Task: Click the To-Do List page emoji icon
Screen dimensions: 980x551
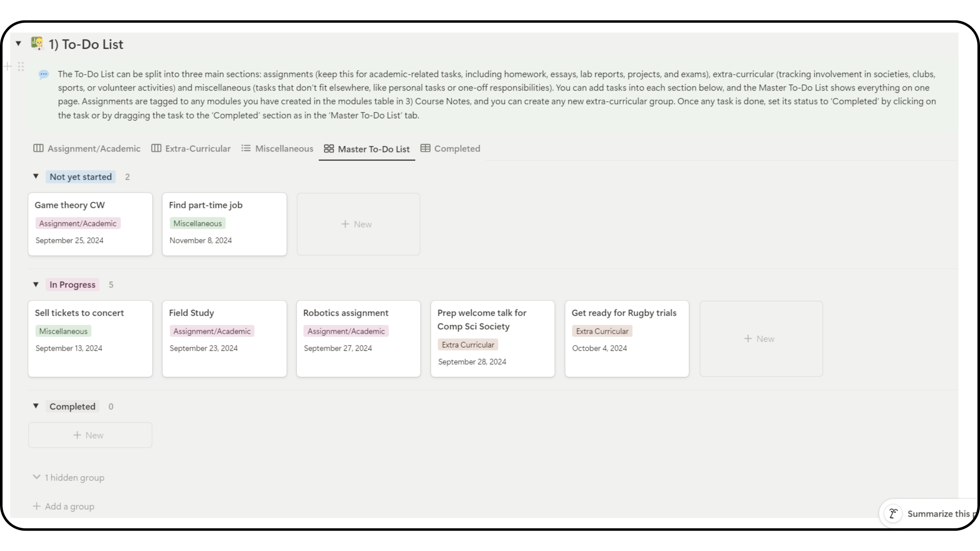Action: [x=37, y=43]
